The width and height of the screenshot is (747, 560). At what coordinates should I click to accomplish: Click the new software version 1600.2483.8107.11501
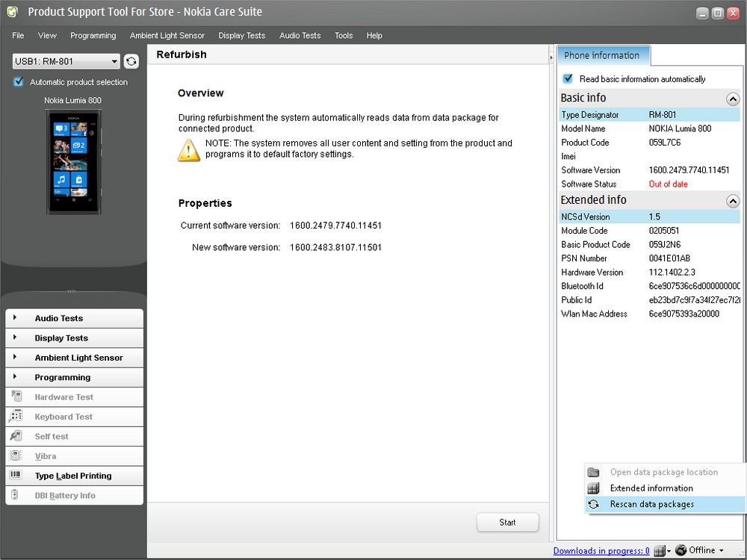coord(335,247)
